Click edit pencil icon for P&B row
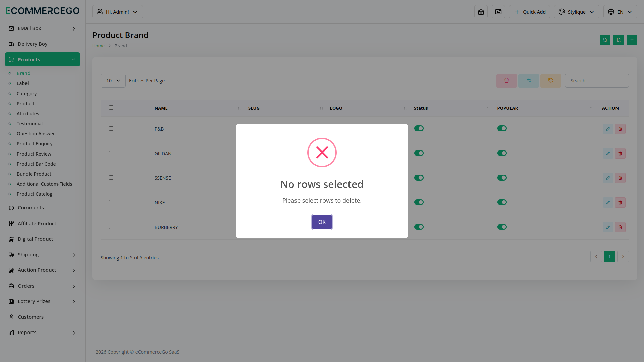This screenshot has width=644, height=362. 608,129
